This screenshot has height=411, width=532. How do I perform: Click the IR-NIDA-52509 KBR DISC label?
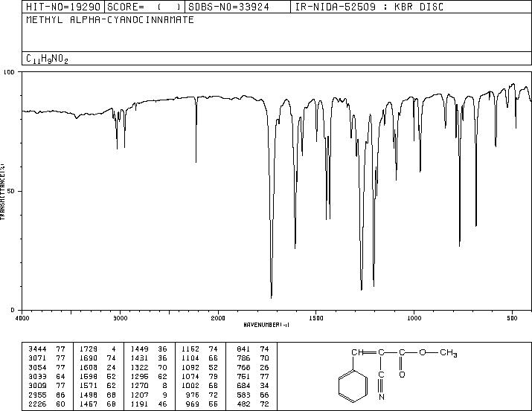point(369,7)
